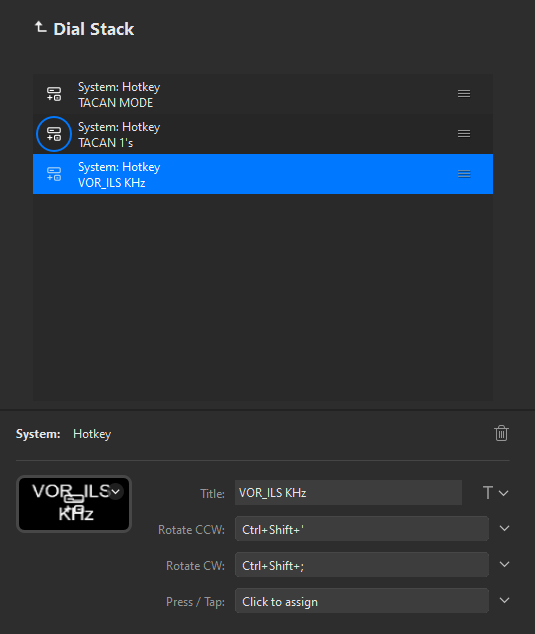
Task: Go back using the Dial Stack arrow
Action: pyautogui.click(x=40, y=27)
